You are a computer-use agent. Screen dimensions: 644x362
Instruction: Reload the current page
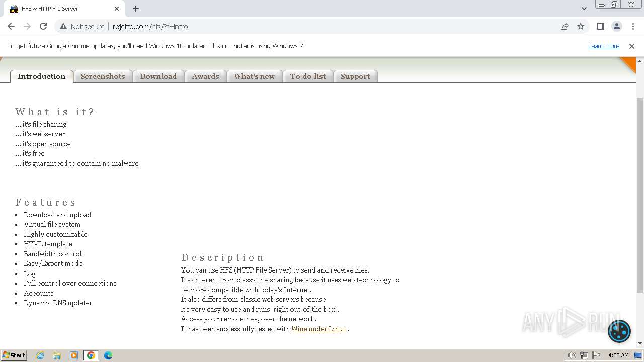coord(43,26)
